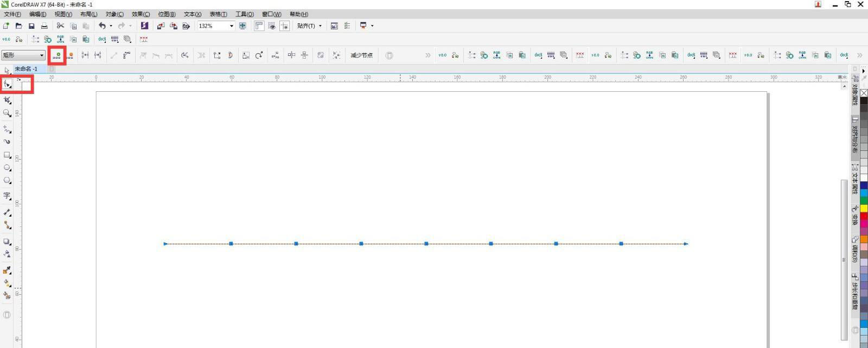Image resolution: width=868 pixels, height=348 pixels.
Task: Click the Cut scissors icon
Action: [x=60, y=26]
